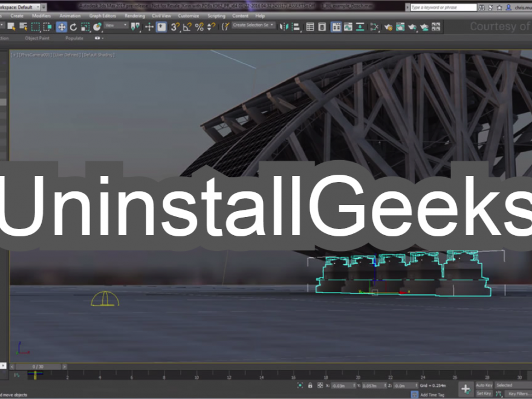This screenshot has width=532, height=399.
Task: Open the Customize menu
Action: pos(188,16)
